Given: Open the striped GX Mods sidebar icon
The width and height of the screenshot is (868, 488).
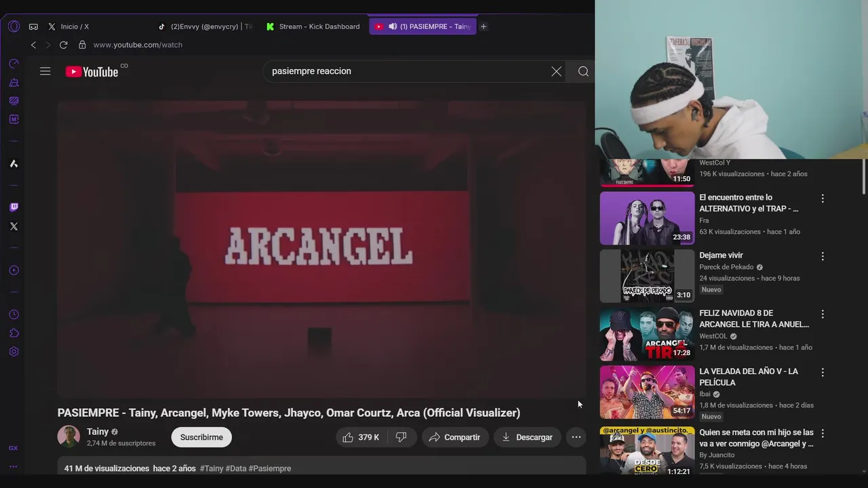Looking at the screenshot, I should click(x=14, y=101).
